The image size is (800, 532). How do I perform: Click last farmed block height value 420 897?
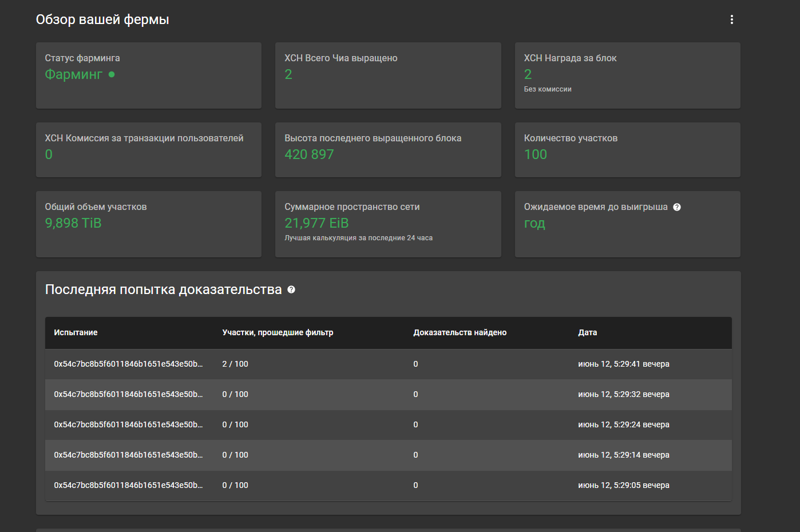coord(309,154)
